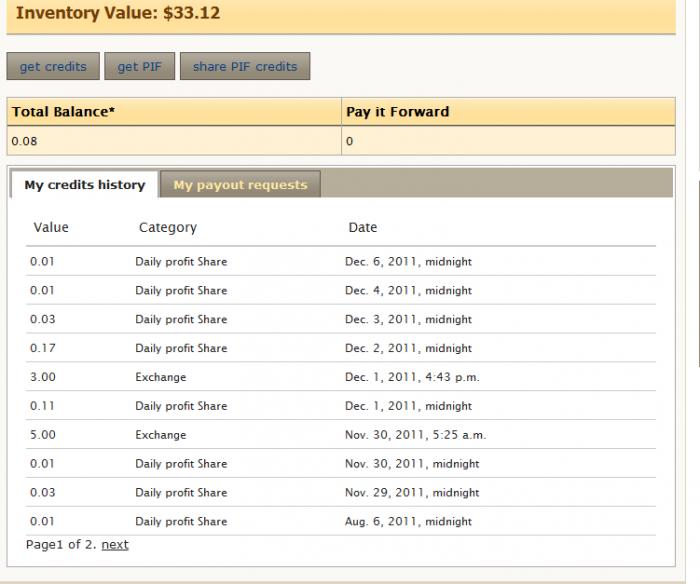Click the Date column header
Image resolution: width=700 pixels, height=584 pixels.
tap(362, 227)
